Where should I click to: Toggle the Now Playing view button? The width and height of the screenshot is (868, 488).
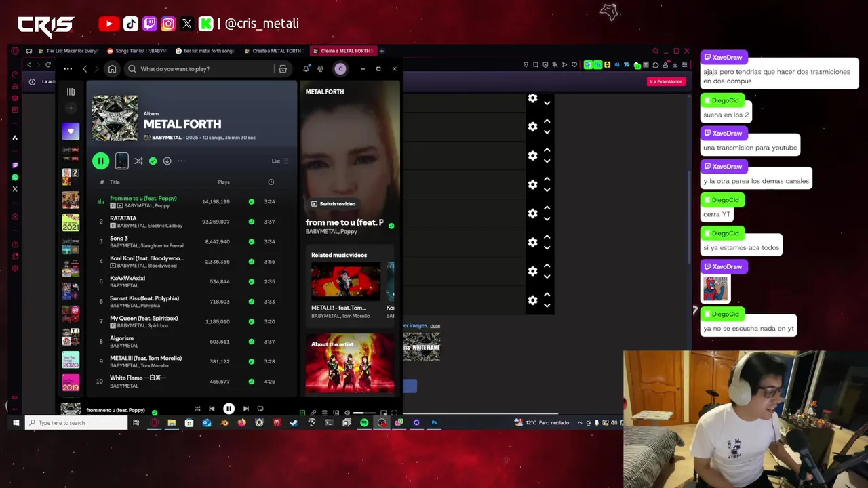(302, 413)
